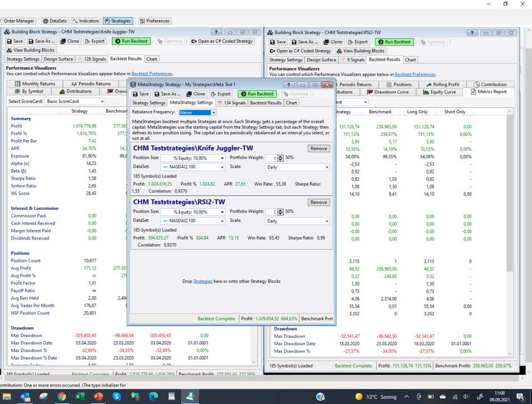Switch to the Metrics Report tab
This screenshot has height=404, width=532.
[x=489, y=92]
